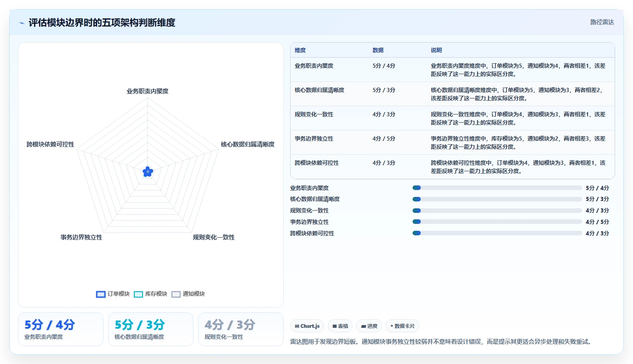This screenshot has height=364, width=633.
Task: Select the 进度 tag chip
Action: point(369,326)
